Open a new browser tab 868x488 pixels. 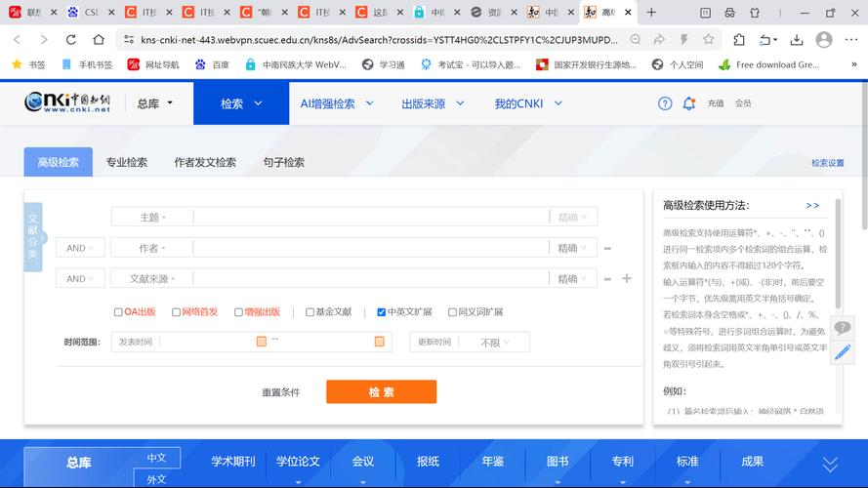click(651, 12)
